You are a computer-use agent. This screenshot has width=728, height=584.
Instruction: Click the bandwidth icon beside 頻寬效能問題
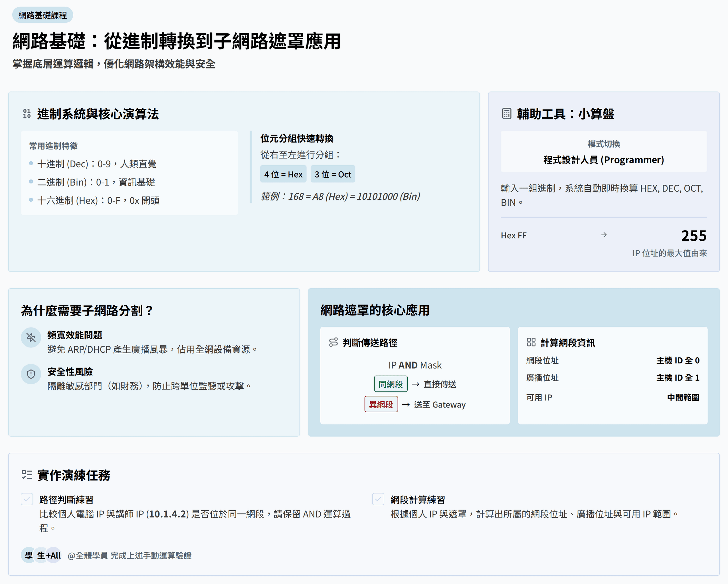(31, 337)
